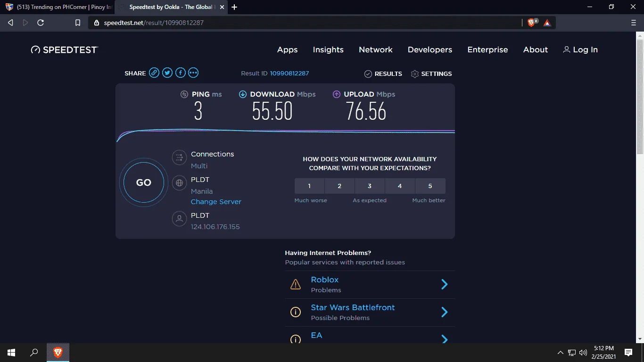Open the notification center

coord(628,353)
